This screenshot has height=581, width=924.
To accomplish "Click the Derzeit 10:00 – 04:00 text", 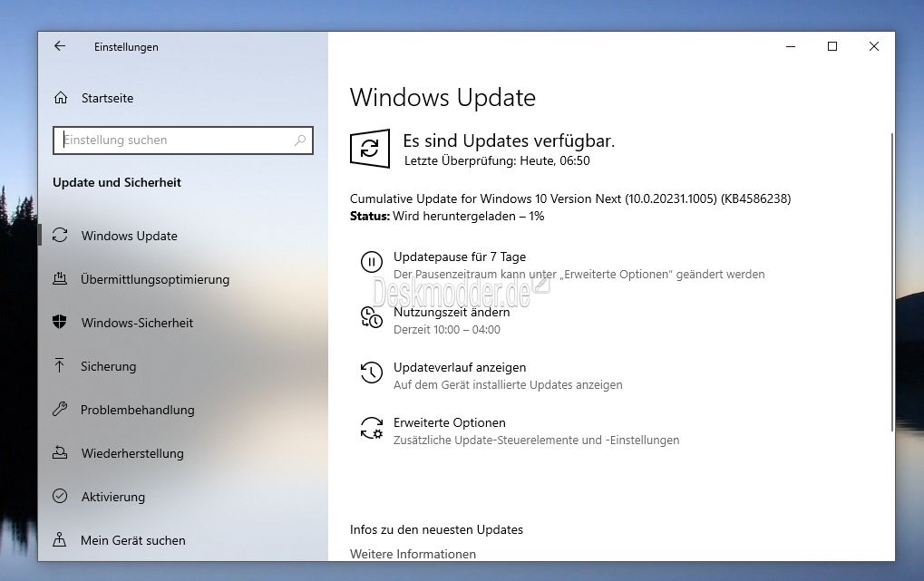I will 447,330.
